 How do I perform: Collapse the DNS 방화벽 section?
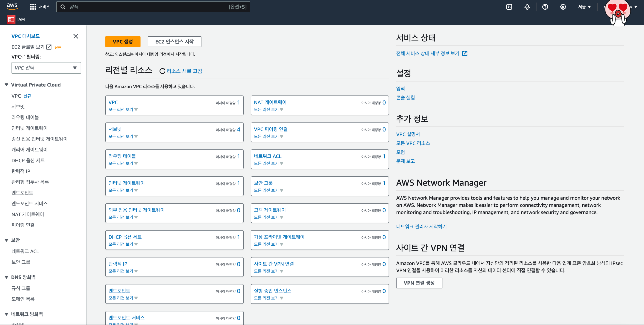click(x=6, y=277)
